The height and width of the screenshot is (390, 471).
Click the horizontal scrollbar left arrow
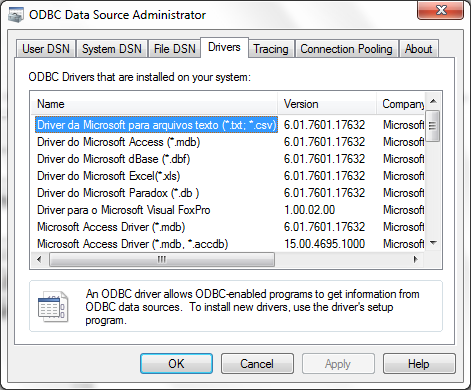point(39,259)
